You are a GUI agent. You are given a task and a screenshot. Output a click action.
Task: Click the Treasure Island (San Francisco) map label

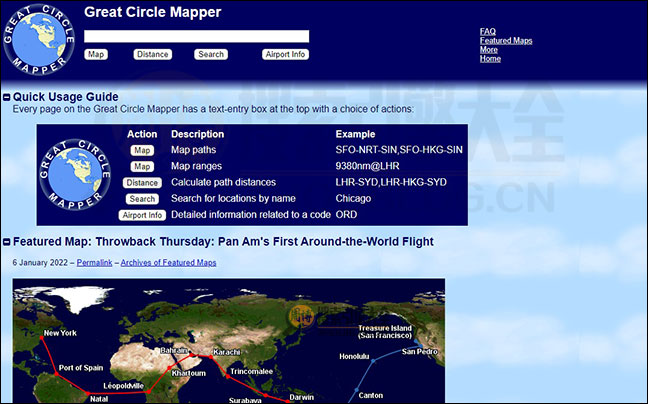(385, 332)
